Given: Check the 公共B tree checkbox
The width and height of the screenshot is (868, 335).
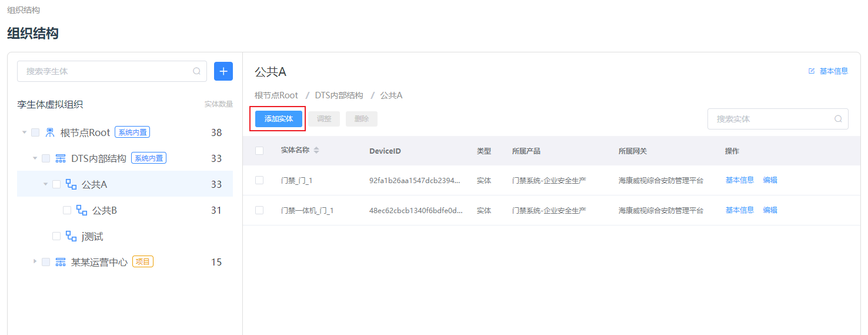Looking at the screenshot, I should click(67, 210).
